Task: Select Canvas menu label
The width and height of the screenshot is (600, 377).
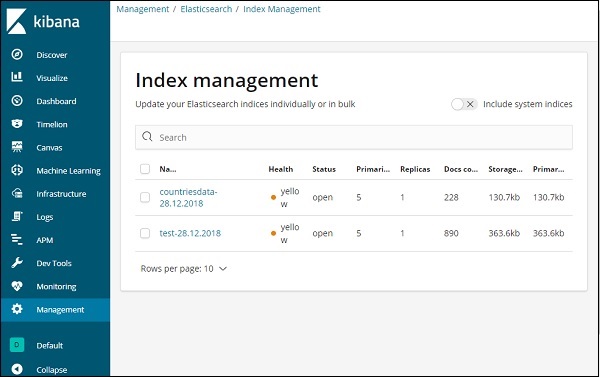Action: click(x=49, y=148)
